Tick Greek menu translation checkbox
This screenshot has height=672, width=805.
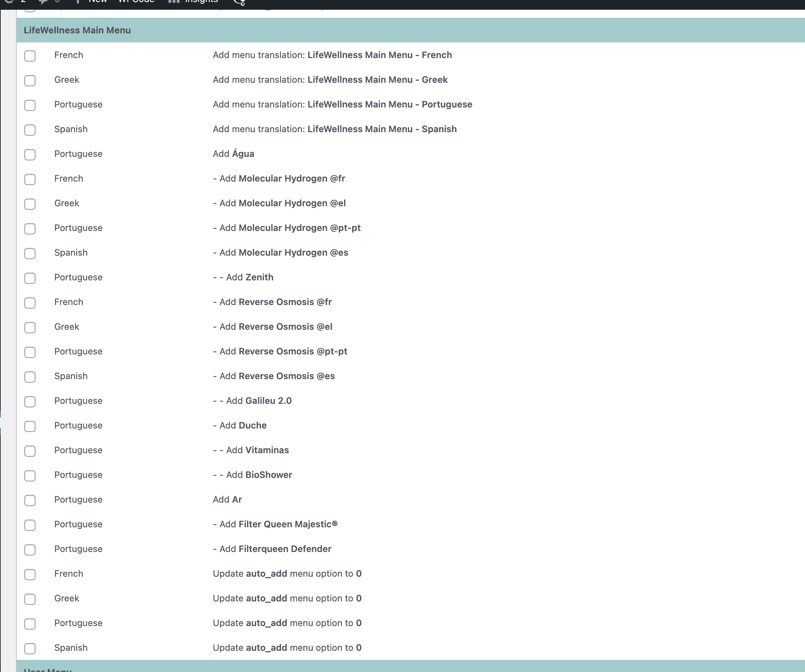(x=30, y=80)
